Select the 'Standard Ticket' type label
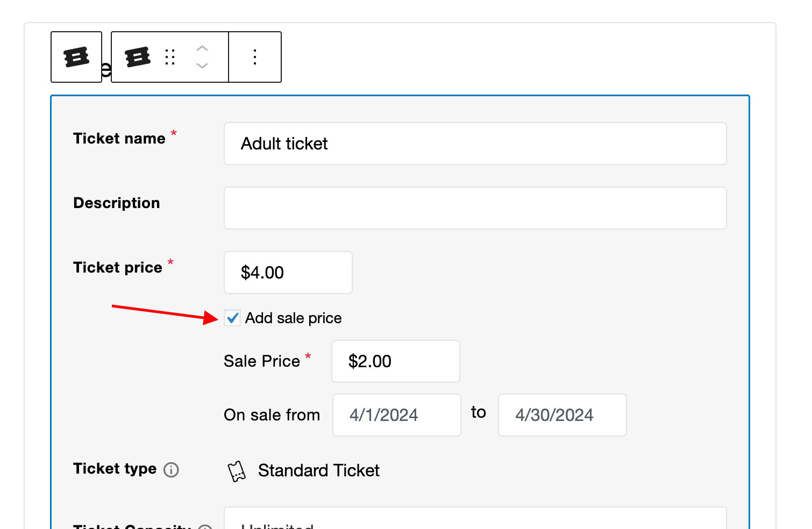This screenshot has height=529, width=812. click(x=319, y=470)
